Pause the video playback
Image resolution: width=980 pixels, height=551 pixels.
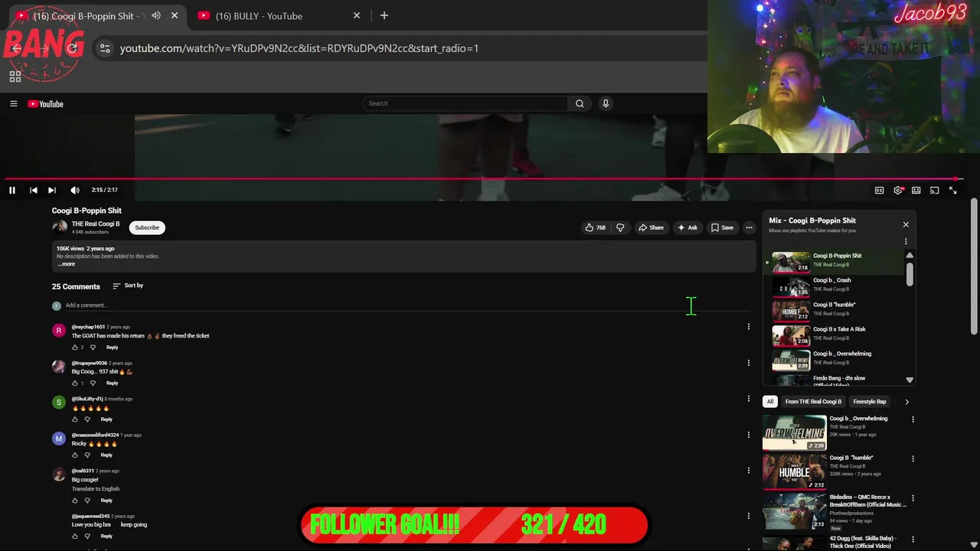pos(12,191)
